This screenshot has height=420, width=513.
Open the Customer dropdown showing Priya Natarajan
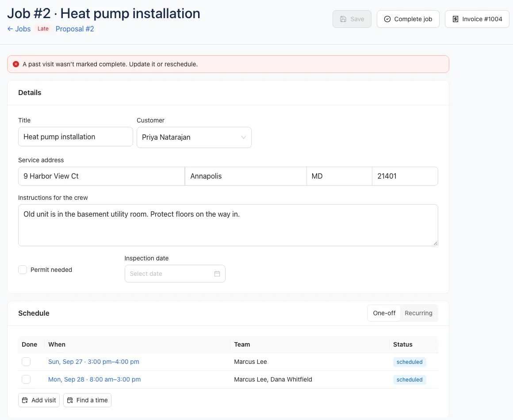point(194,137)
